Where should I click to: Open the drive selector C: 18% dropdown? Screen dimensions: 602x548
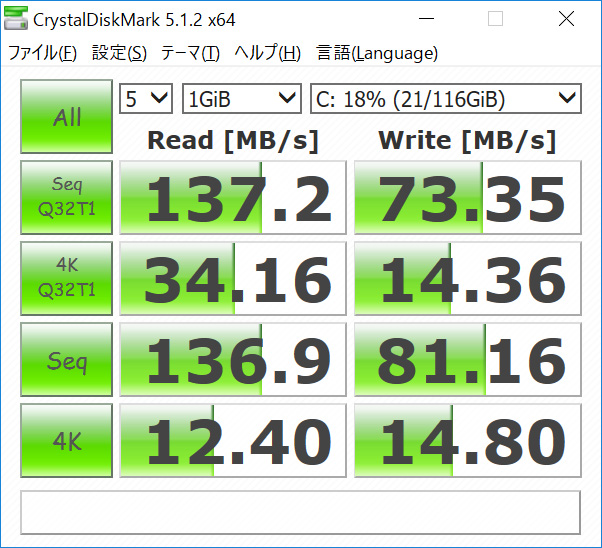click(x=446, y=99)
